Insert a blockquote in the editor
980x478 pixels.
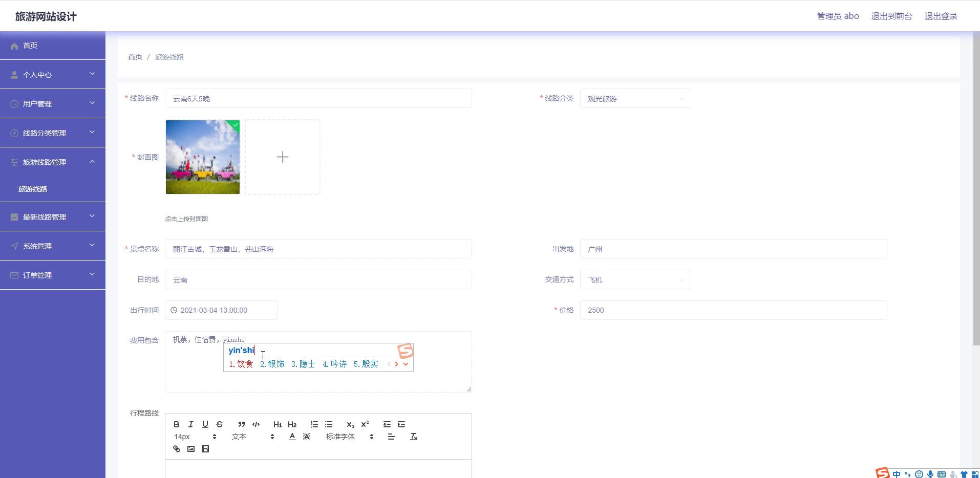242,424
